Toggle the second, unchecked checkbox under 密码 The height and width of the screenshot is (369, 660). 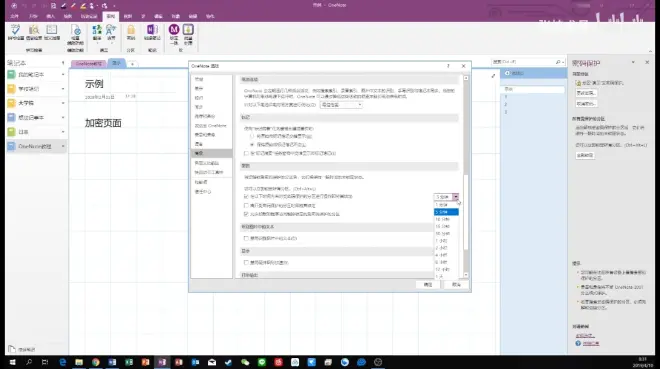[x=246, y=205]
